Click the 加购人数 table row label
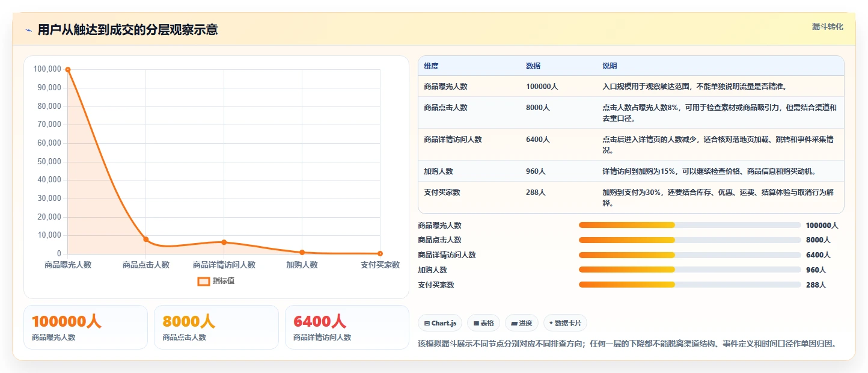This screenshot has width=868, height=373. click(438, 171)
